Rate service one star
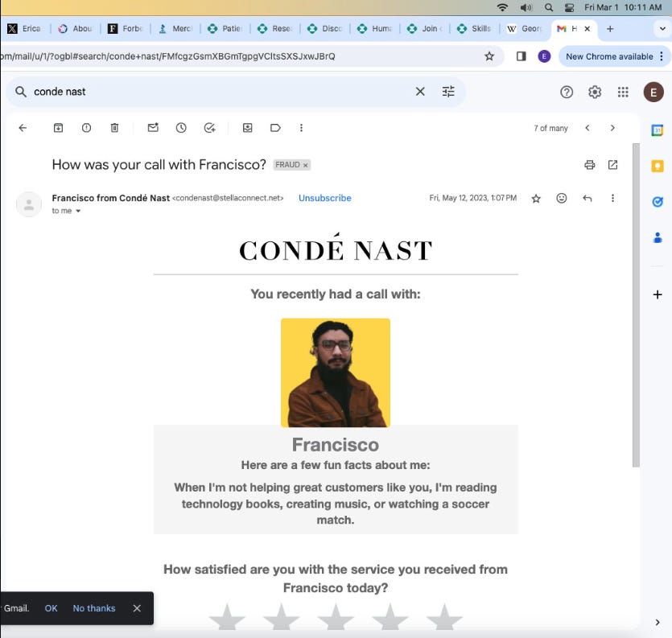This screenshot has width=672, height=638. [x=227, y=617]
